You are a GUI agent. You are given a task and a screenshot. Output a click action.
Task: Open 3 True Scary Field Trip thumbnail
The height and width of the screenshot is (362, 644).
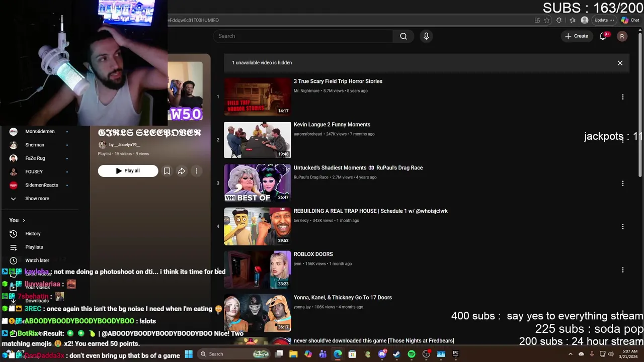pyautogui.click(x=258, y=97)
